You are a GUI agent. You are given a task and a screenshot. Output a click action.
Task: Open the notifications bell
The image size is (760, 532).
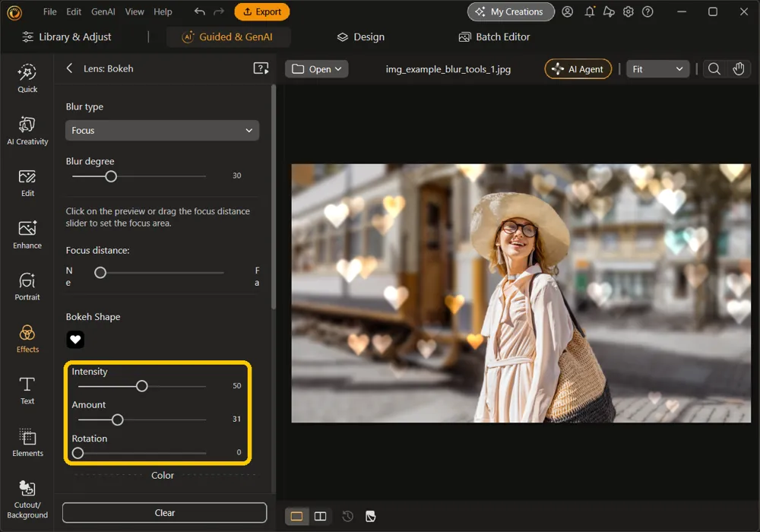[590, 11]
